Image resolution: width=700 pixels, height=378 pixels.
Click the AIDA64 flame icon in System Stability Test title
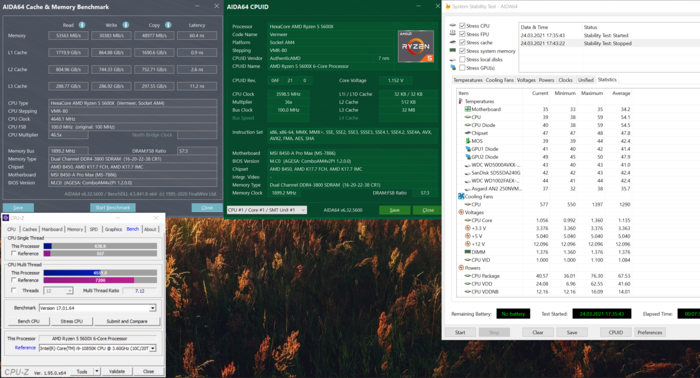pyautogui.click(x=448, y=6)
